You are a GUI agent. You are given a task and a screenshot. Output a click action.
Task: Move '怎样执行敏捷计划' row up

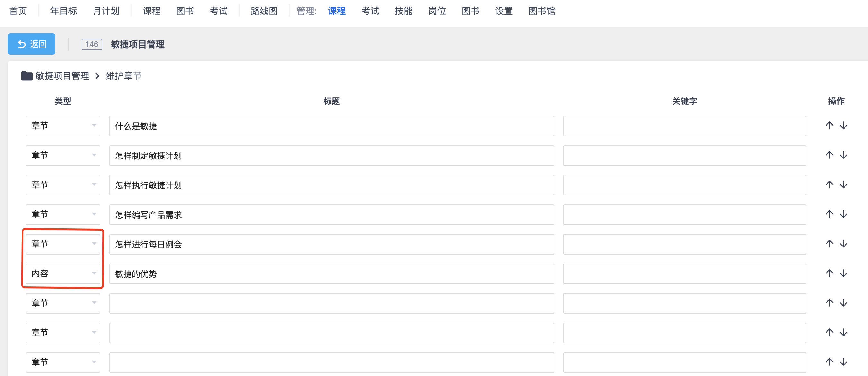click(x=829, y=185)
